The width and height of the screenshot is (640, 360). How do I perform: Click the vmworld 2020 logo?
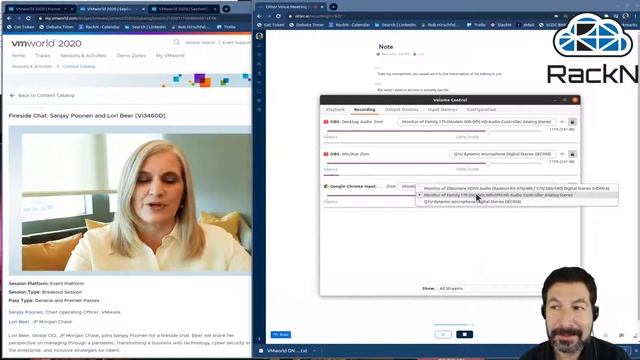pyautogui.click(x=46, y=43)
